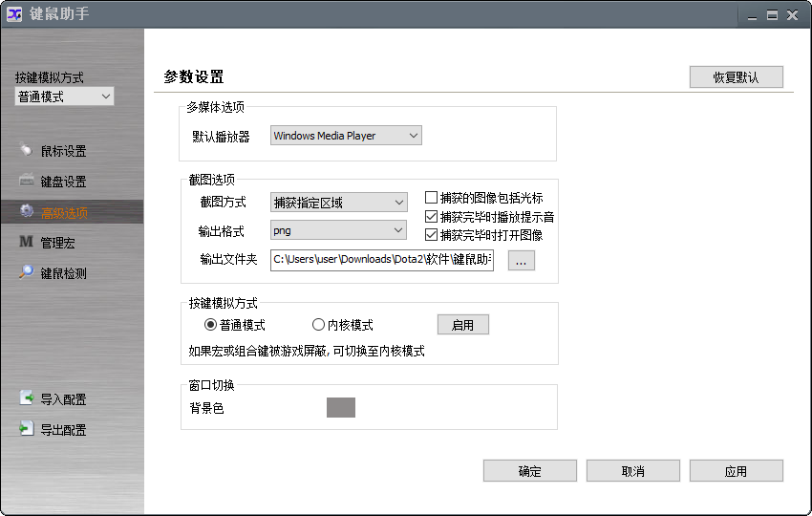Enable 捕获的图像包括光标 checkbox

pos(431,198)
